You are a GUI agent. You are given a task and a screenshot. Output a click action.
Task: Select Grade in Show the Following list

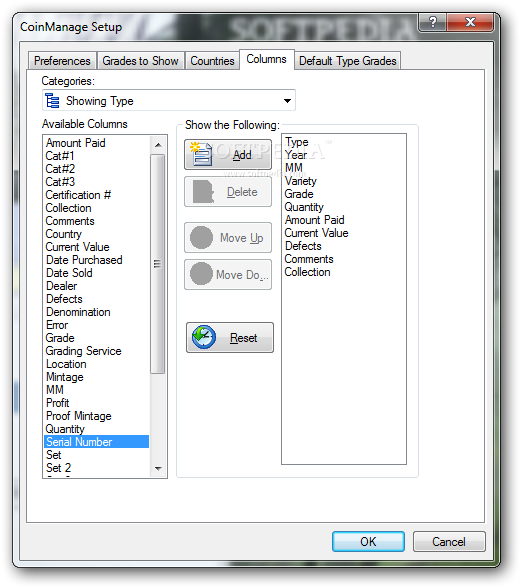coord(344,194)
